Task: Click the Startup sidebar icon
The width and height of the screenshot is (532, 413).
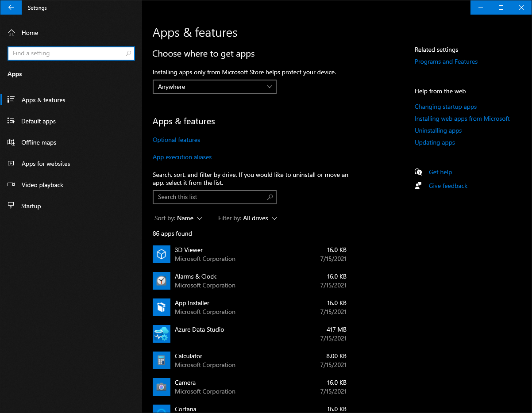Action: 12,206
